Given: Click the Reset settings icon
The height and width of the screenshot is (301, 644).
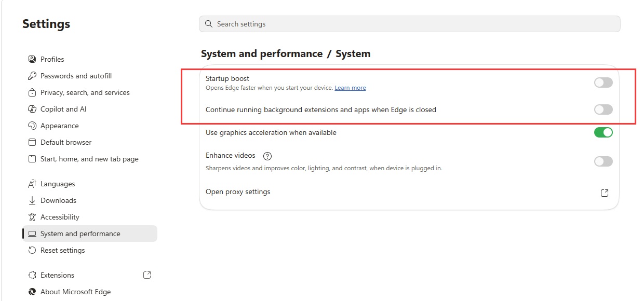Looking at the screenshot, I should point(32,250).
